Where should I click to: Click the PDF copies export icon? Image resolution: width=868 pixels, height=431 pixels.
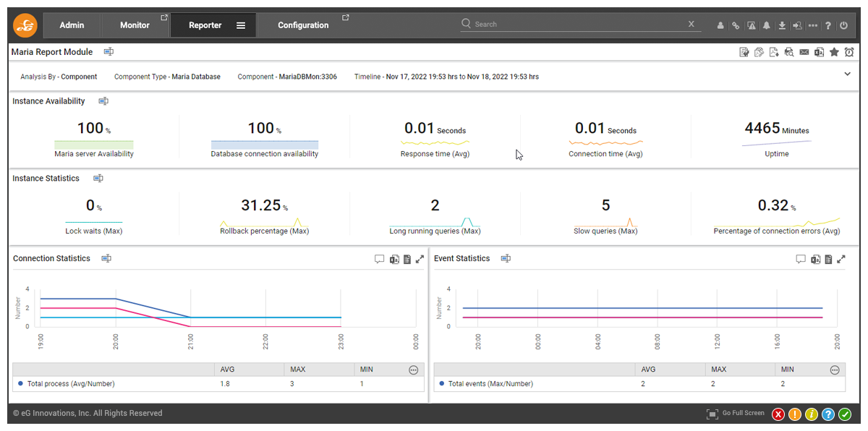pos(759,52)
